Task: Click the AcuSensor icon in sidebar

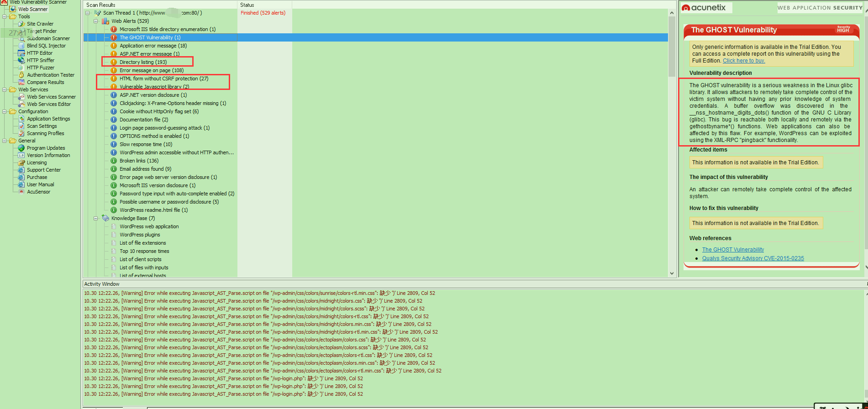Action: [21, 192]
